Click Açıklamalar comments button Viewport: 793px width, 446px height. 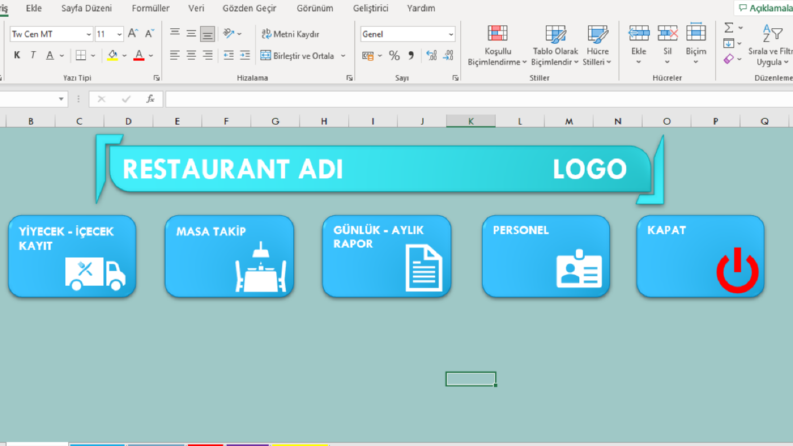(765, 8)
